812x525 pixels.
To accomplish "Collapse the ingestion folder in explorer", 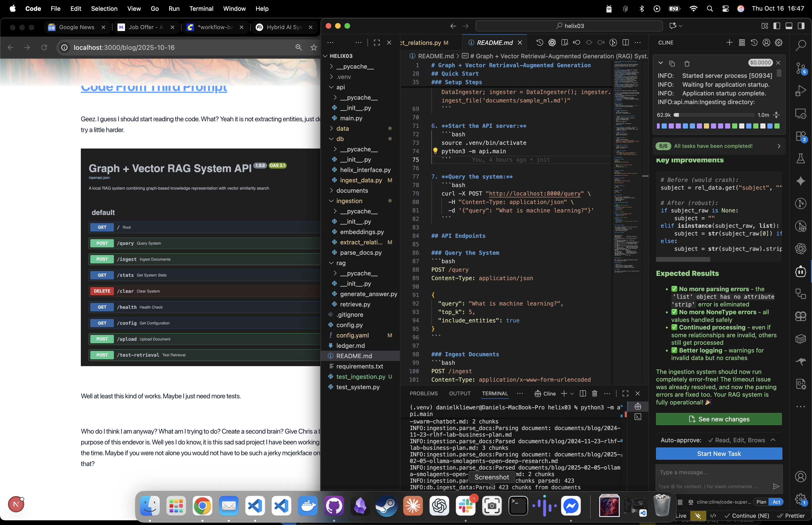I will pos(349,201).
